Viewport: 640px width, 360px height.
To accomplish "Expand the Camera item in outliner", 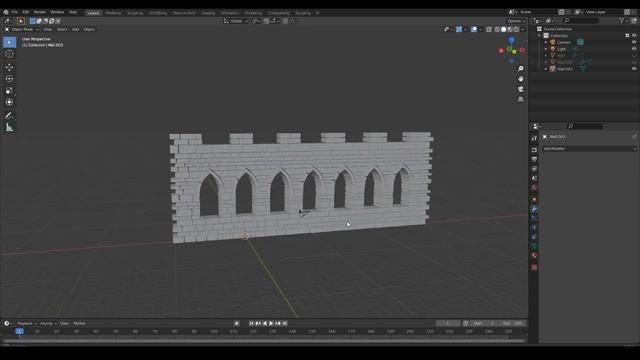I will click(546, 42).
